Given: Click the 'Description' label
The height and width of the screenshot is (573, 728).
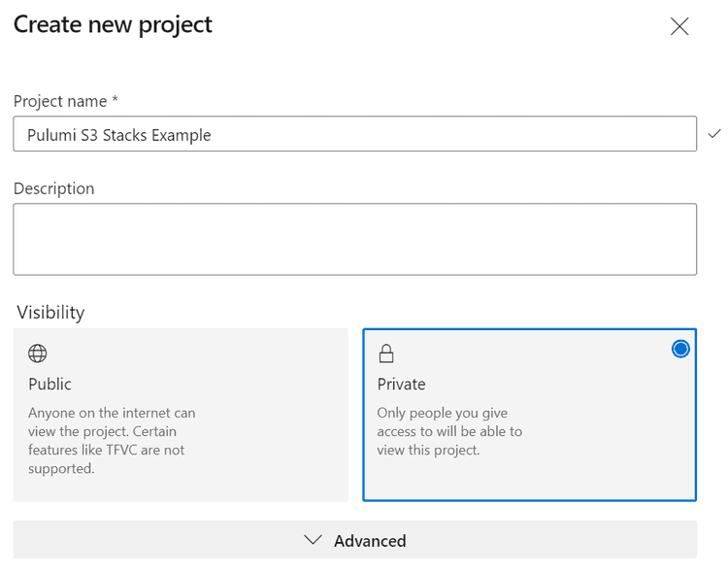Looking at the screenshot, I should coord(53,188).
